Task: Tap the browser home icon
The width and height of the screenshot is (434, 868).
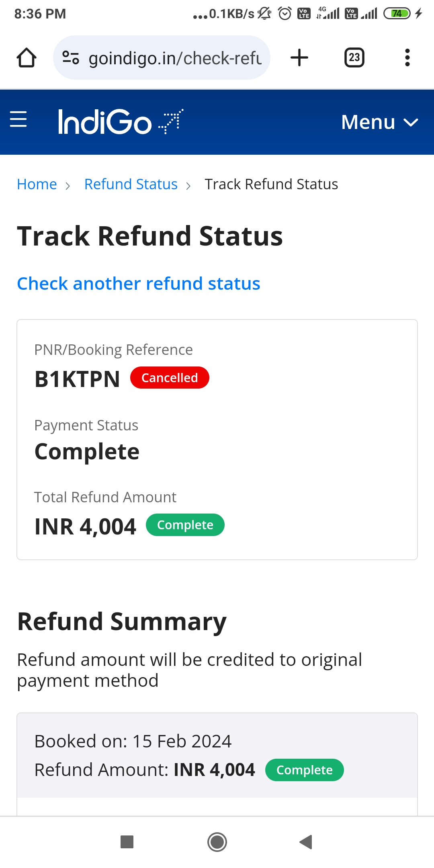Action: click(27, 57)
